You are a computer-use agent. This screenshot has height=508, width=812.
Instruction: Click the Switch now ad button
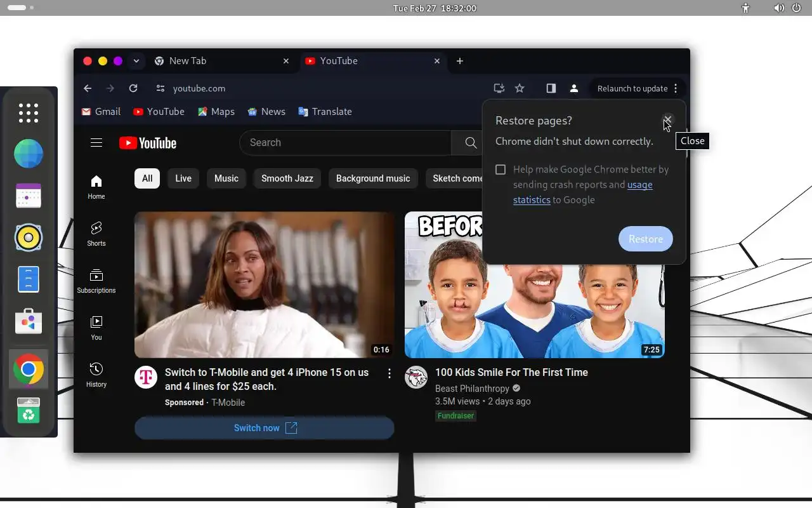(x=265, y=428)
